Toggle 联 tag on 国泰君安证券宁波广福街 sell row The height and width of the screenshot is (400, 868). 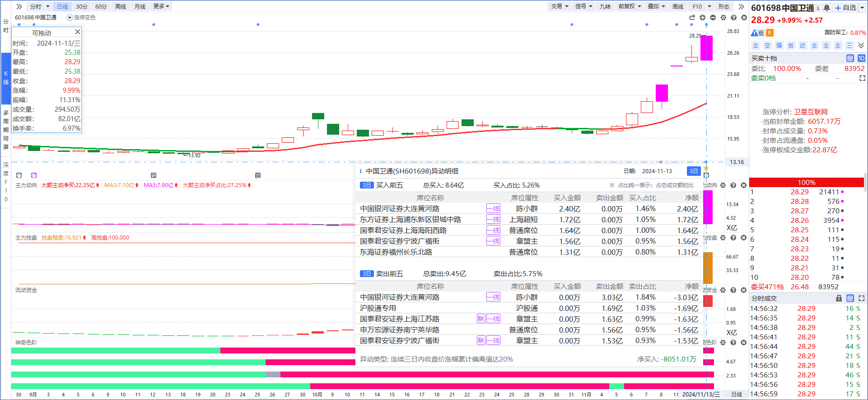[481, 340]
